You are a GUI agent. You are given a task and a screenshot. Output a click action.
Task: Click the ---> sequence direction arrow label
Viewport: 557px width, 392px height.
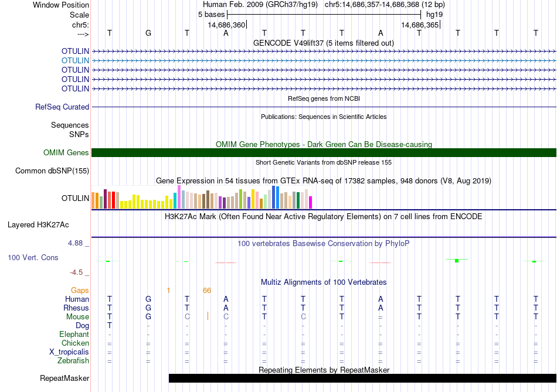[83, 34]
